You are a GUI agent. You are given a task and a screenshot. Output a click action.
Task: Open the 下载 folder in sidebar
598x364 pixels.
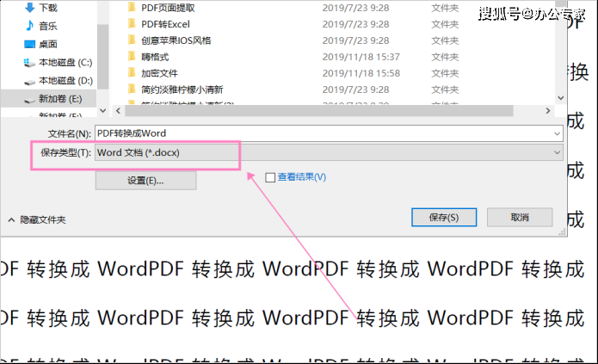[x=47, y=8]
